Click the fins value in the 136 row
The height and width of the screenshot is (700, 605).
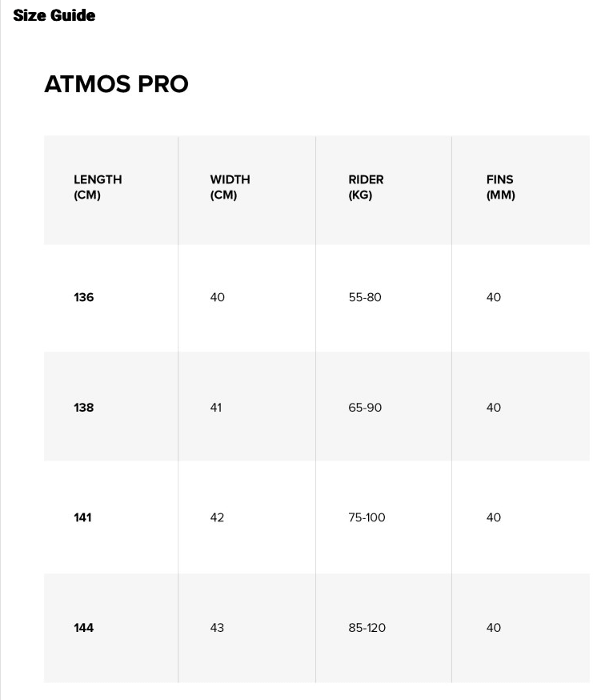(494, 297)
